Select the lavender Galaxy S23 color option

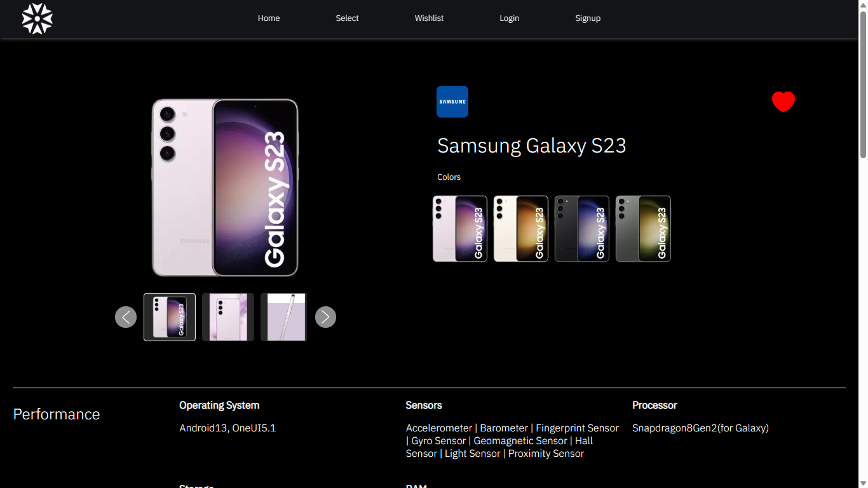(x=460, y=229)
